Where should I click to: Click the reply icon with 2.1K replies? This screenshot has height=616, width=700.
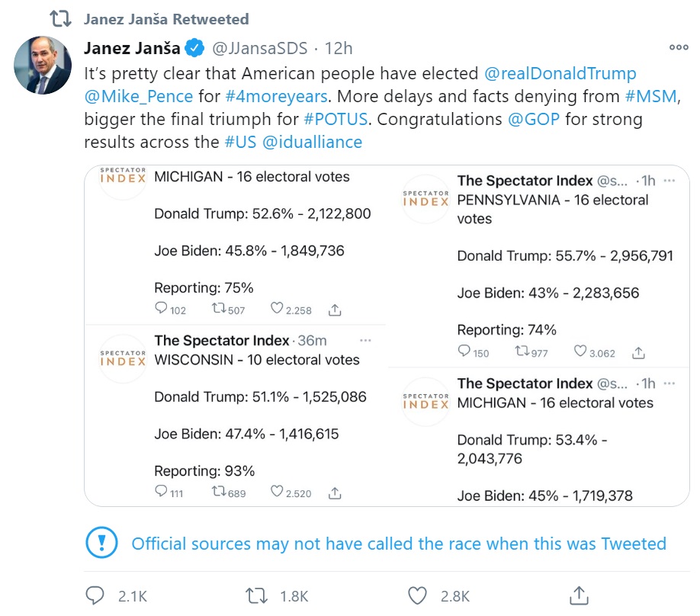point(95,595)
